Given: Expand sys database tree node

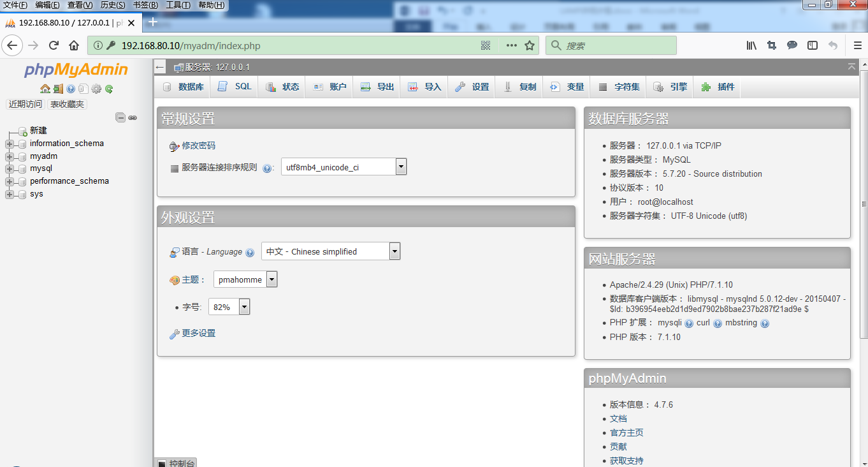Looking at the screenshot, I should [10, 195].
